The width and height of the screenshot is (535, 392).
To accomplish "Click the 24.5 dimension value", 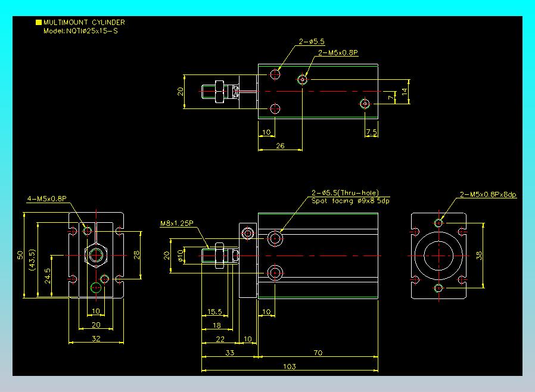I will [x=48, y=276].
